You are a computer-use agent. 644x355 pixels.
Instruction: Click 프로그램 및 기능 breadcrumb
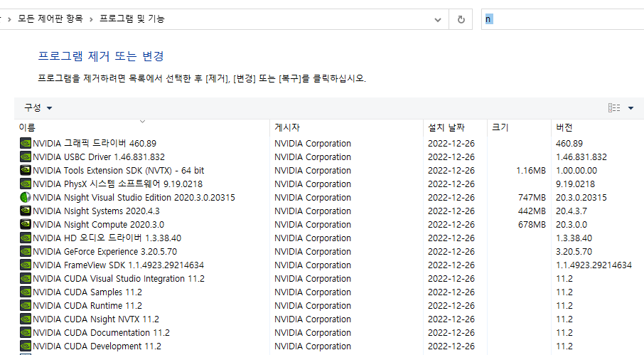(x=132, y=19)
